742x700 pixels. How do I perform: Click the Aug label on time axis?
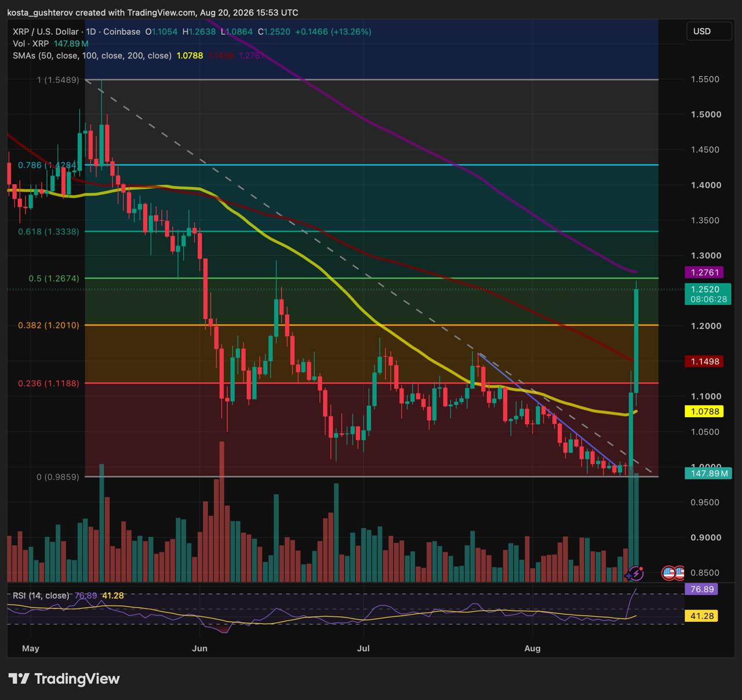(532, 648)
